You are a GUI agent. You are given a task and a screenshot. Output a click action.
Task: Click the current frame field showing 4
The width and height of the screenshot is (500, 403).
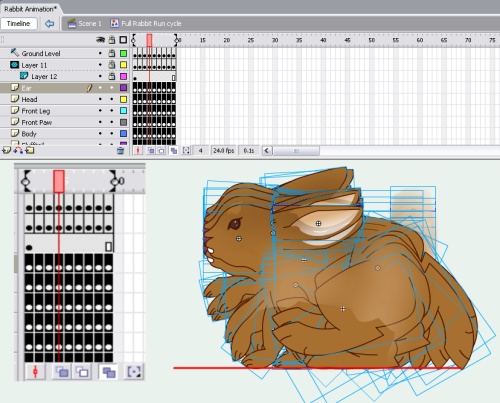[x=201, y=151]
